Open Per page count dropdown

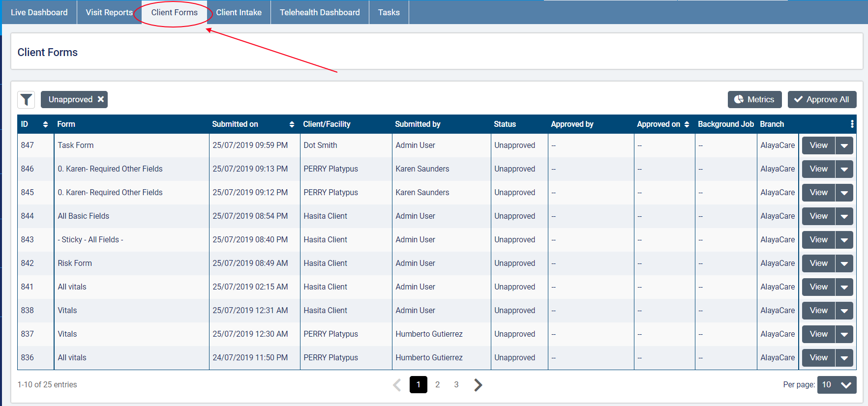(x=837, y=385)
